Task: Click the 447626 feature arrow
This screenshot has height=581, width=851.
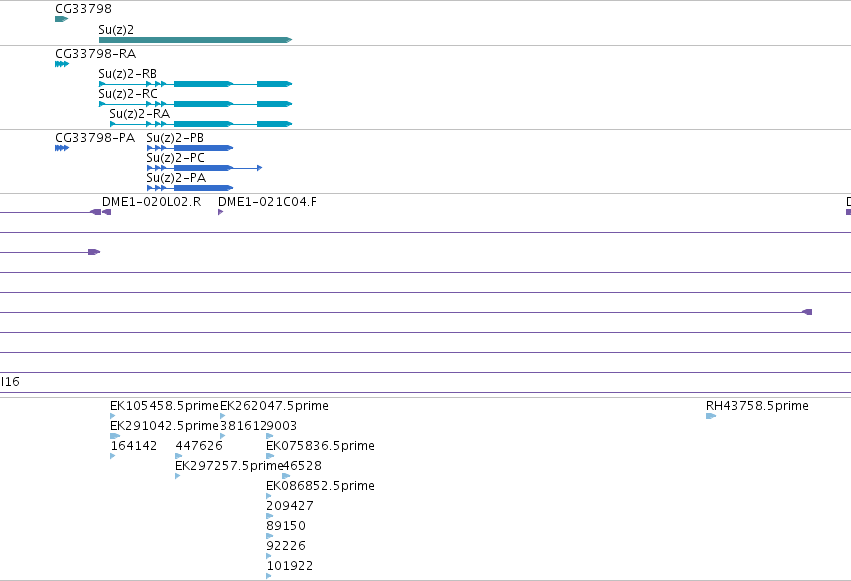Action: (179, 456)
